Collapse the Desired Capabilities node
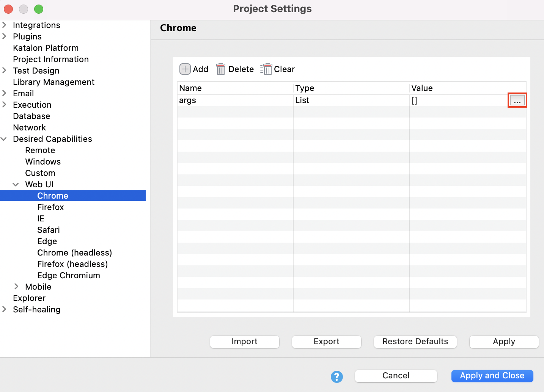Screen dimensions: 544x392 pyautogui.click(x=5, y=139)
